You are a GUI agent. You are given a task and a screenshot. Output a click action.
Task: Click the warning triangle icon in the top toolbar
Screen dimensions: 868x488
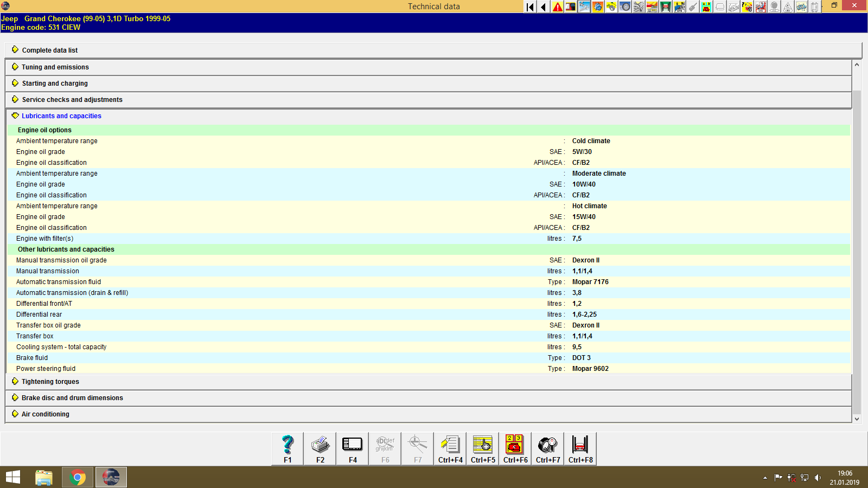click(x=557, y=7)
